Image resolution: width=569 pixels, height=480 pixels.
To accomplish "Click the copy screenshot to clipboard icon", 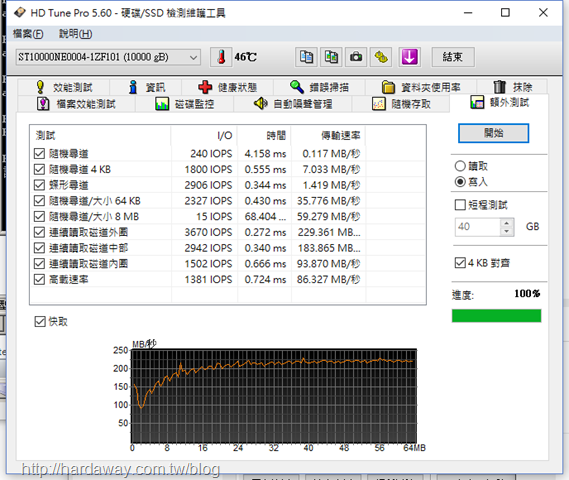I will [331, 57].
